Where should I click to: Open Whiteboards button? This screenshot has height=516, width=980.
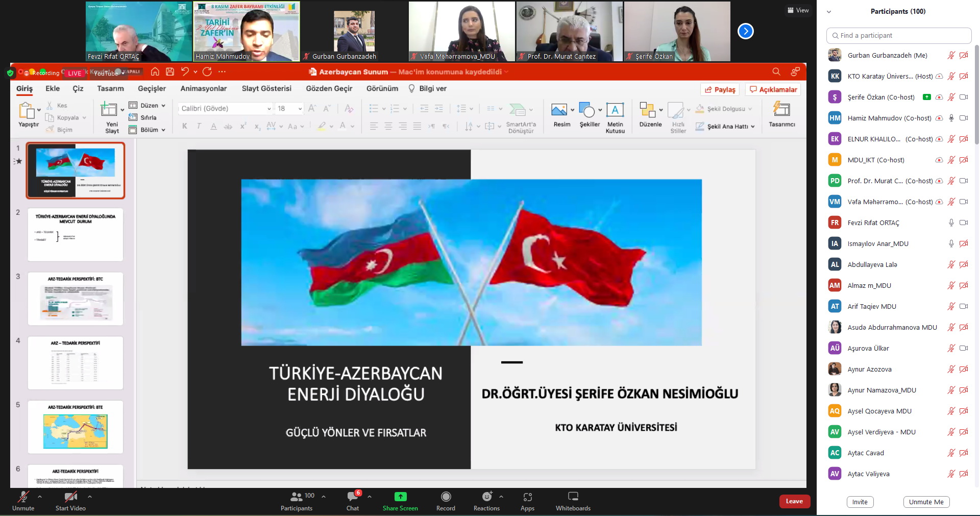(x=573, y=501)
